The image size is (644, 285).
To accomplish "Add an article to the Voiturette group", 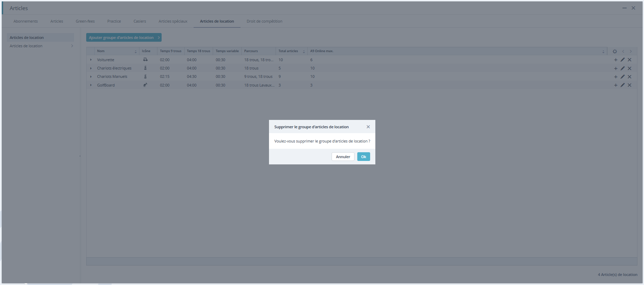I will point(616,60).
